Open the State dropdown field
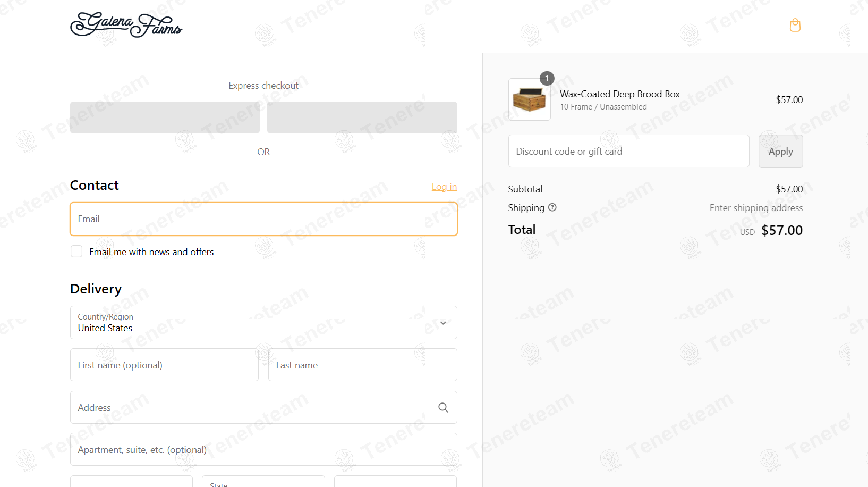 tap(263, 481)
